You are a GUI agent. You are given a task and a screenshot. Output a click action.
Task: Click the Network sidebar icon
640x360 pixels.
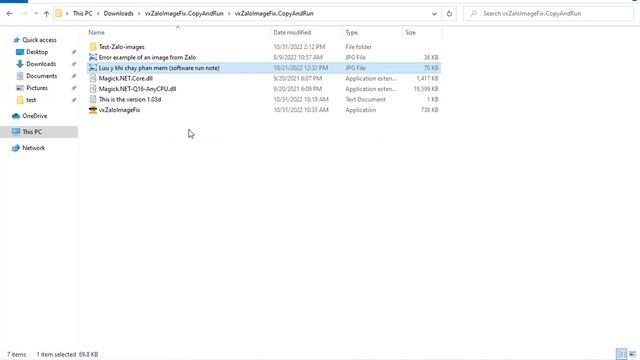tap(16, 148)
